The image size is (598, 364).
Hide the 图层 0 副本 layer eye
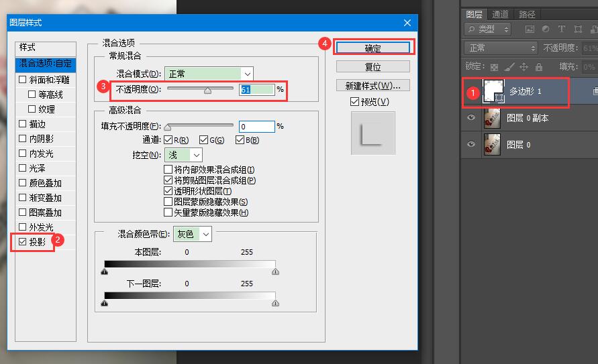[471, 117]
